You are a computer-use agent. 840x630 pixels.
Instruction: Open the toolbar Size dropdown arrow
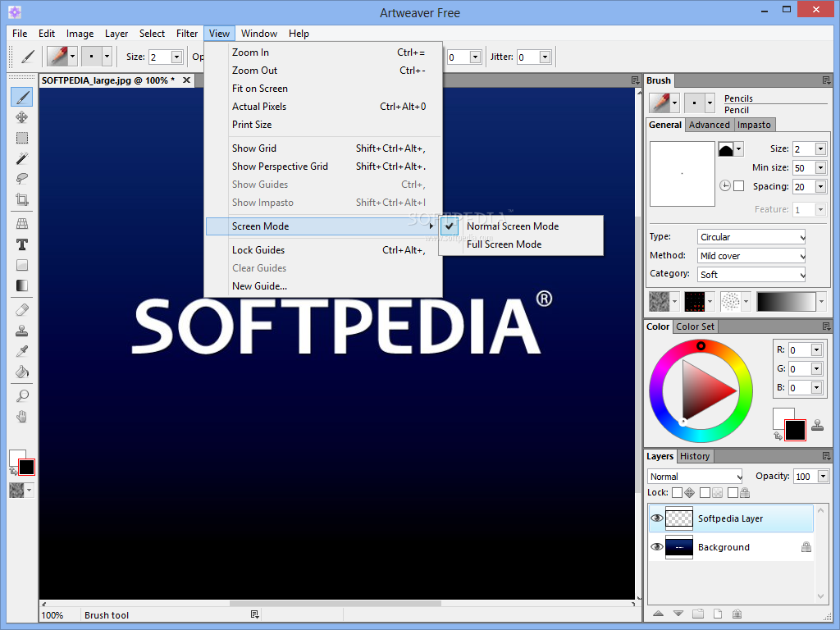coord(176,57)
